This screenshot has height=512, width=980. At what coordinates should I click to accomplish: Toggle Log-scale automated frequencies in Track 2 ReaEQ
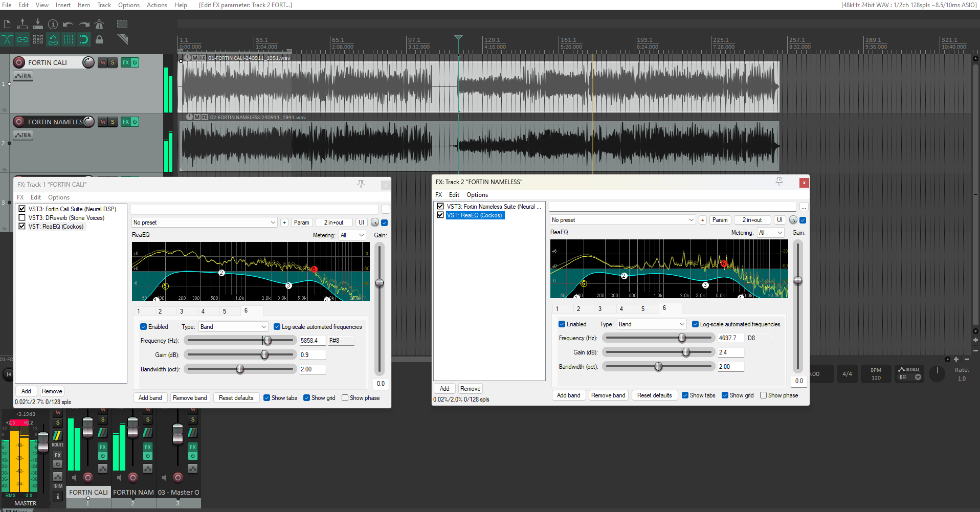(x=696, y=324)
